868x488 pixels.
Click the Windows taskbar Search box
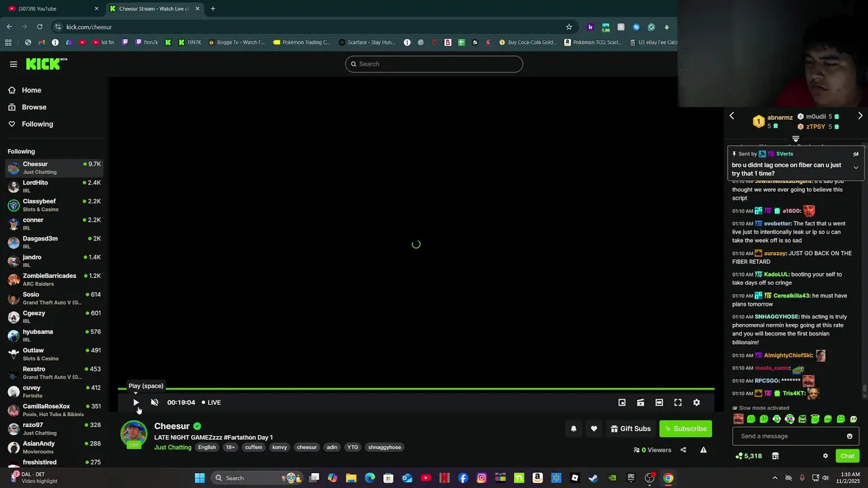pos(256,478)
